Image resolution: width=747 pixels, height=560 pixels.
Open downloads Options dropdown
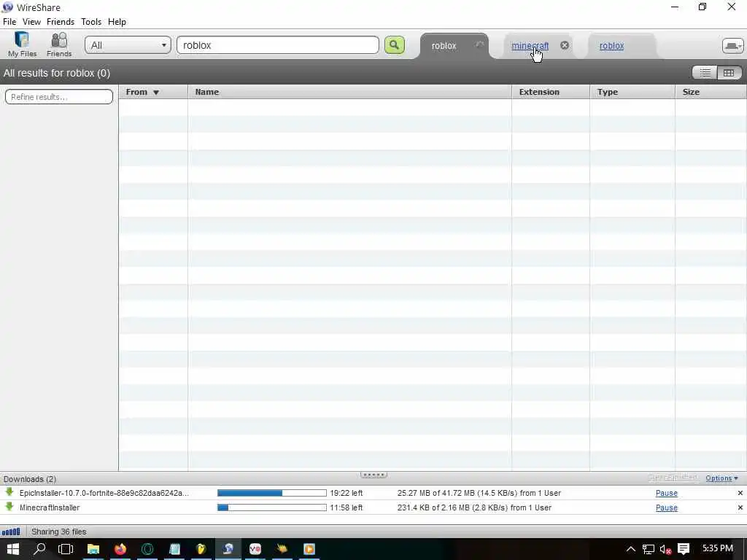coord(721,478)
